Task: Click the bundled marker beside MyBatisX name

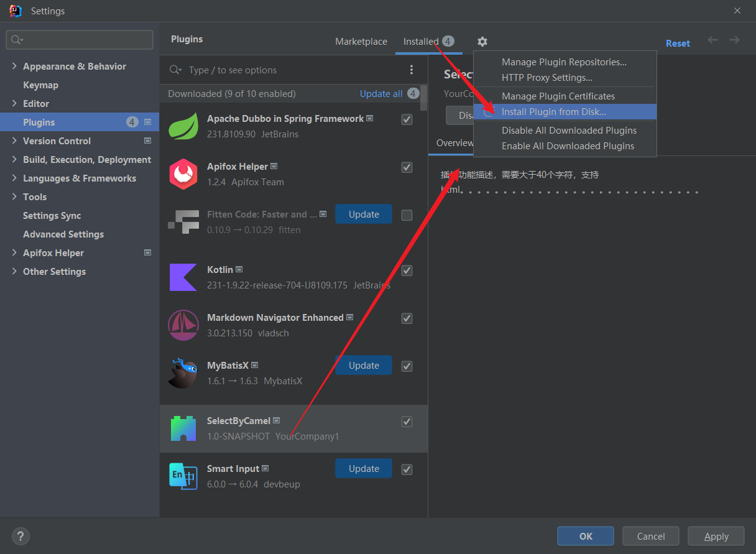Action: point(254,365)
